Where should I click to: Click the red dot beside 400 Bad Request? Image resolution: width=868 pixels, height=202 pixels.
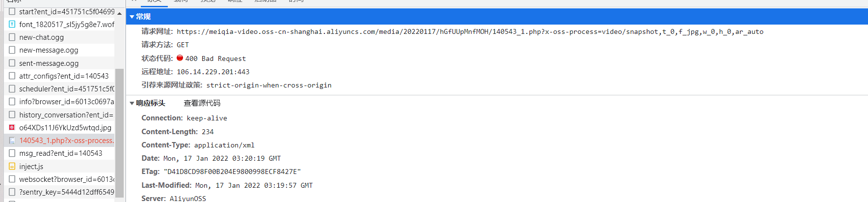point(180,58)
